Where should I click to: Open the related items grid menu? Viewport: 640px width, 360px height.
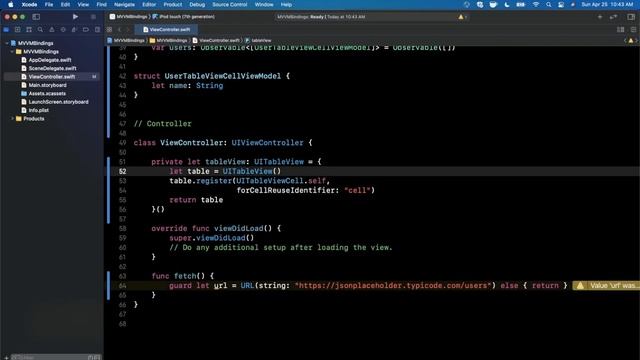pyautogui.click(x=109, y=30)
